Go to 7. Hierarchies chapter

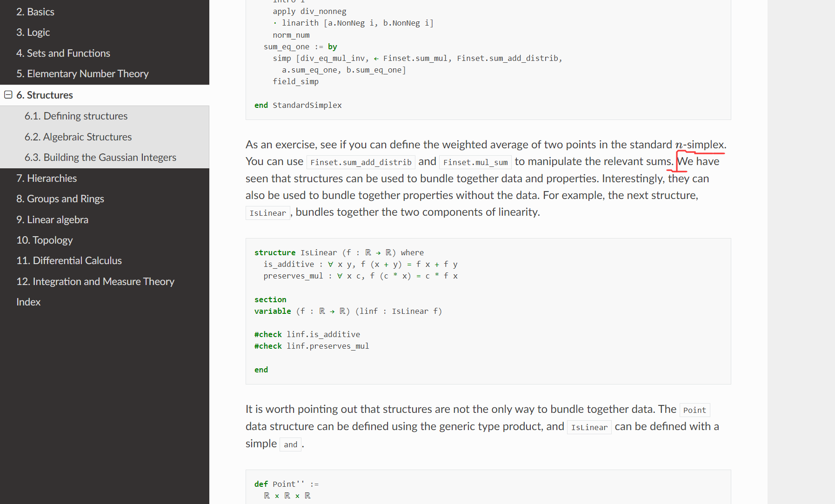(x=47, y=178)
